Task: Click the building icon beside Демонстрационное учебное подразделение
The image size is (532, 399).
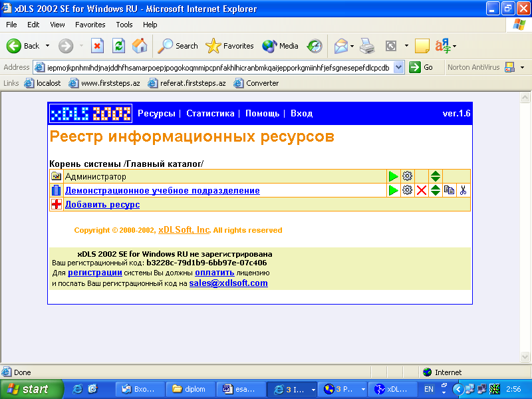Action: pos(57,190)
